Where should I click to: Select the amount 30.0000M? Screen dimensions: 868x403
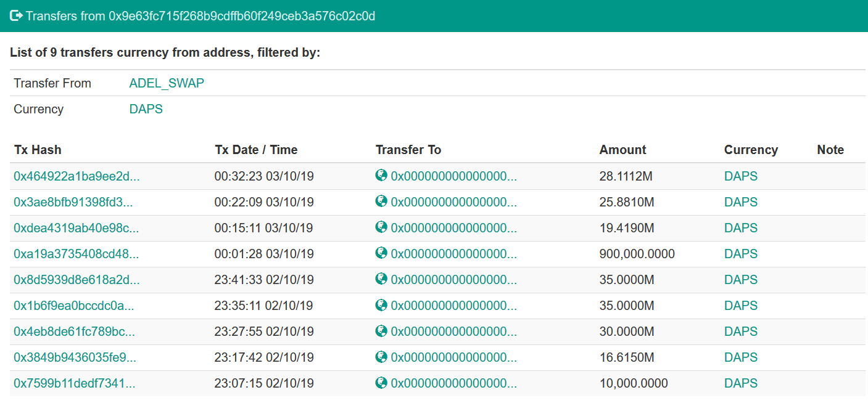pos(627,332)
